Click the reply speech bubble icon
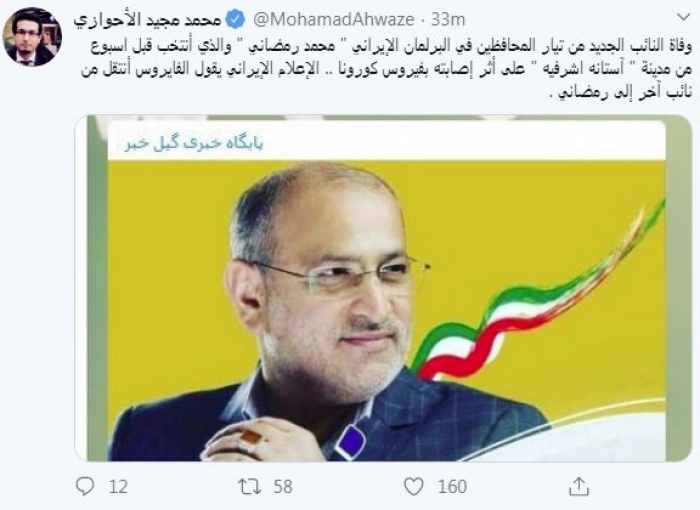This screenshot has height=510, width=700. pos(85,486)
